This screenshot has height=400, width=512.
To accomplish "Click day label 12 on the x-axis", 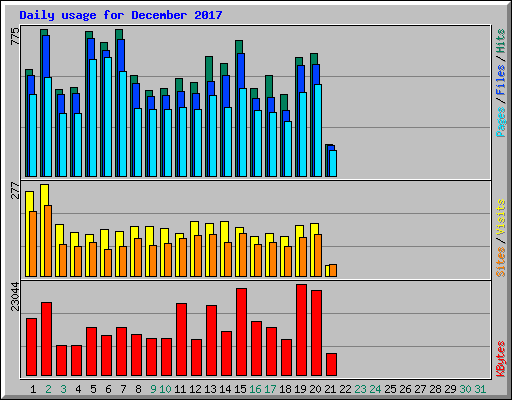I will click(x=195, y=389).
